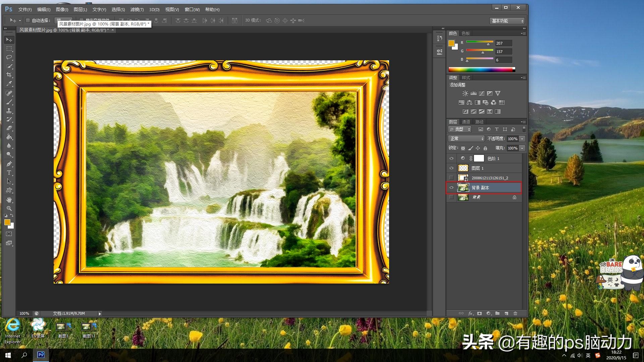
Task: Select the Hand tool
Action: tap(9, 200)
